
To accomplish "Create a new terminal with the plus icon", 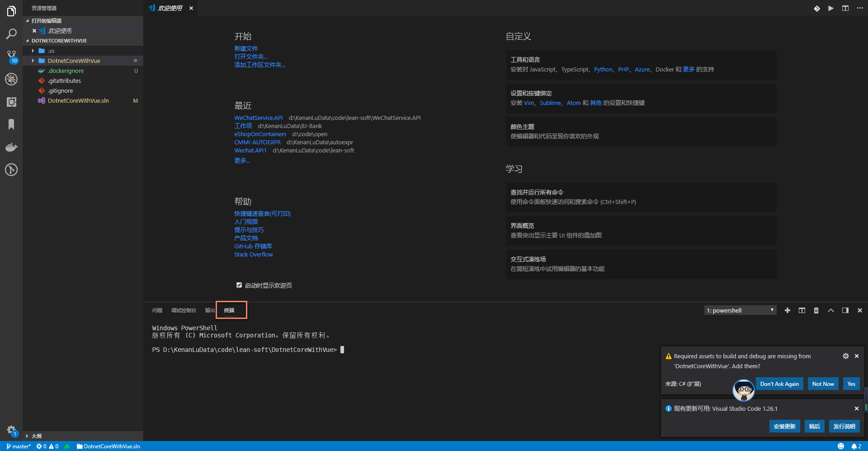I will coord(788,310).
